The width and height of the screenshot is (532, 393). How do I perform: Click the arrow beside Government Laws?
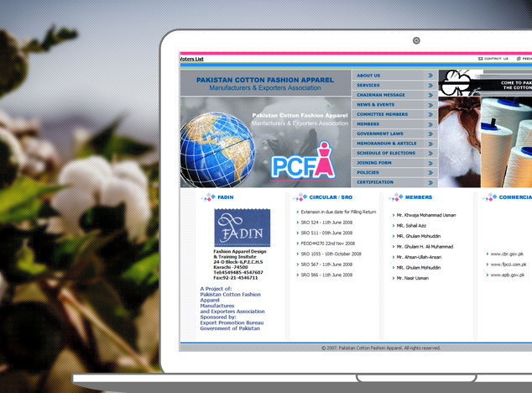click(x=430, y=134)
